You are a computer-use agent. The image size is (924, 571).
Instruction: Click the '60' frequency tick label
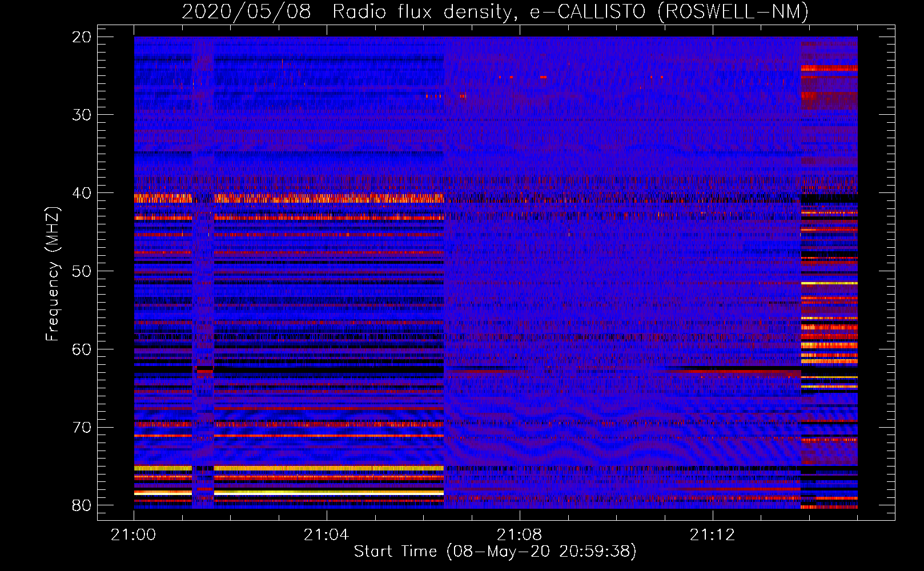coord(82,349)
